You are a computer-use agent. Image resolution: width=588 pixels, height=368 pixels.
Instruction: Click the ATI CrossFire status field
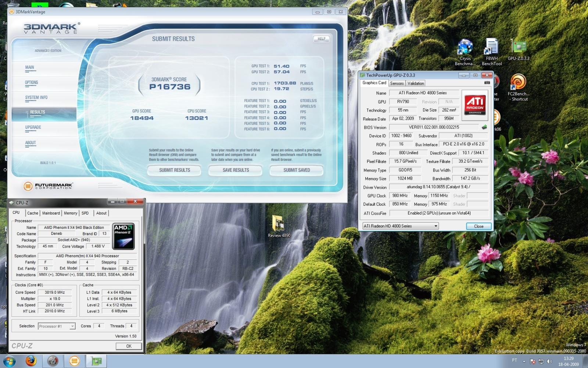(439, 213)
